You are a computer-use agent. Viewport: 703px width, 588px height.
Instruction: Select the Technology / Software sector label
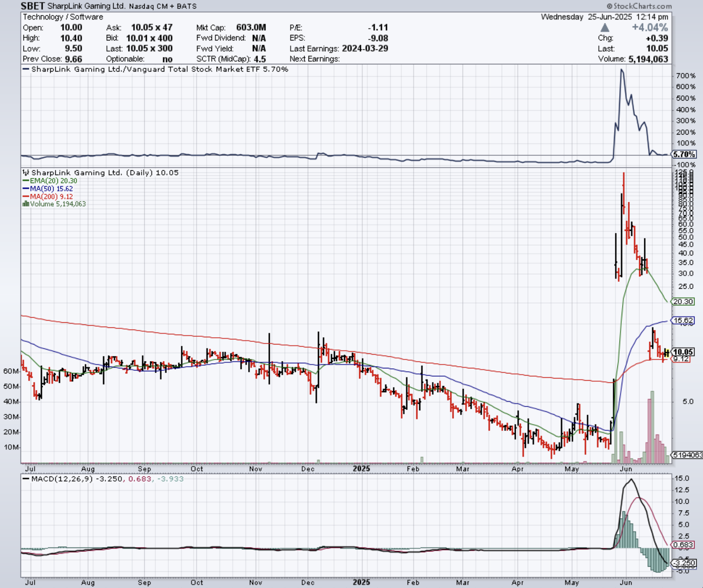coord(63,17)
